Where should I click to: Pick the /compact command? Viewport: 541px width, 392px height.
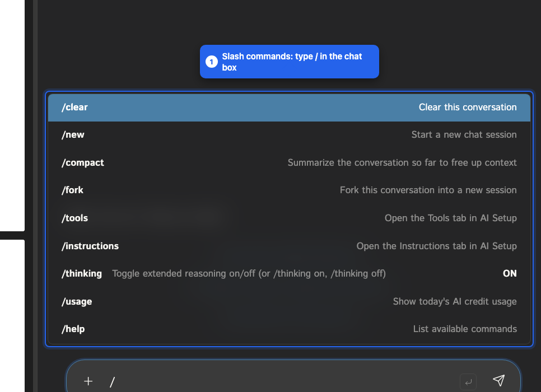(x=289, y=162)
